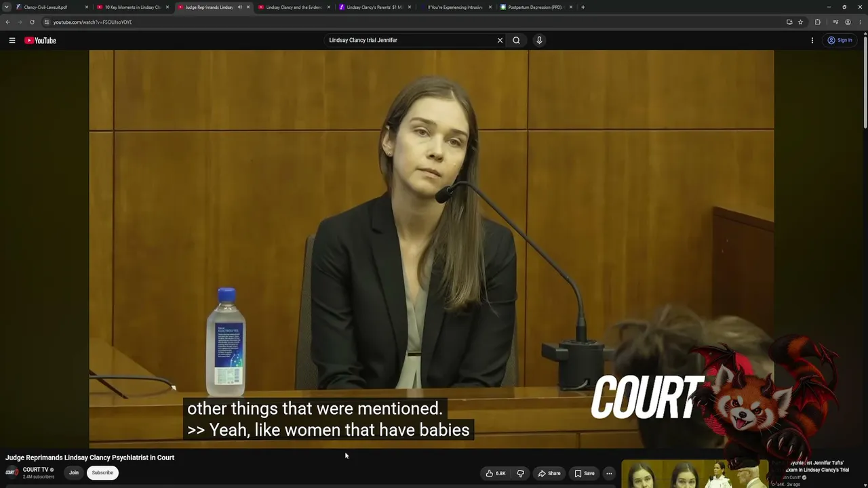Switch to Postpartum Depression (PPD) tab
The height and width of the screenshot is (488, 868).
536,7
